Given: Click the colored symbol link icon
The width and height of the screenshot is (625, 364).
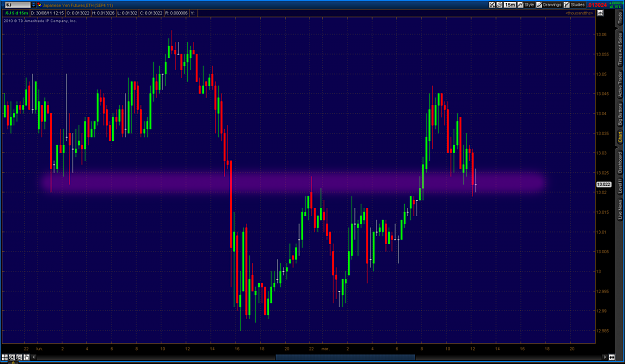Looking at the screenshot, I should tap(39, 5).
